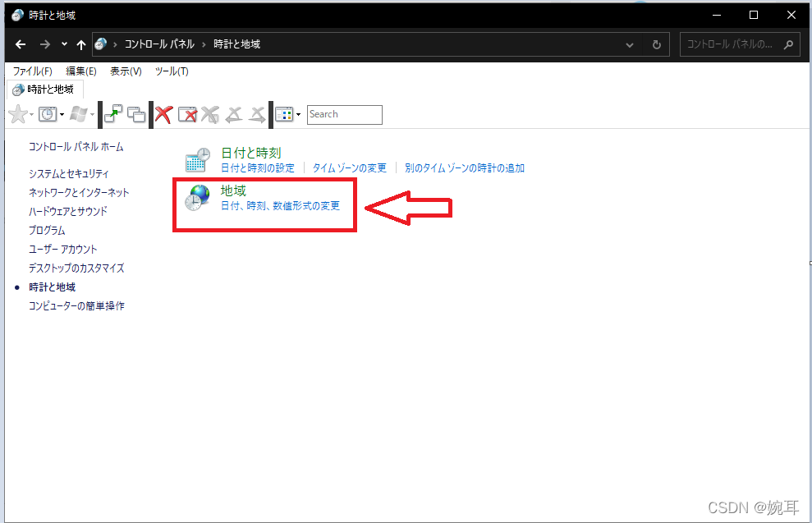Select the open-in-new-window green arrow icon
The height and width of the screenshot is (523, 812).
pyautogui.click(x=112, y=114)
